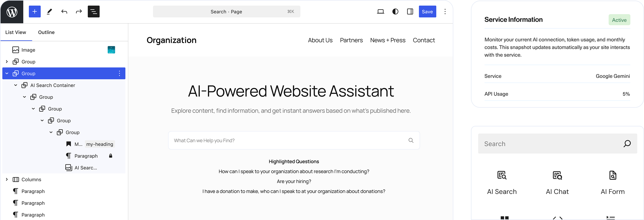Insert the AI Chat block

pos(557,183)
